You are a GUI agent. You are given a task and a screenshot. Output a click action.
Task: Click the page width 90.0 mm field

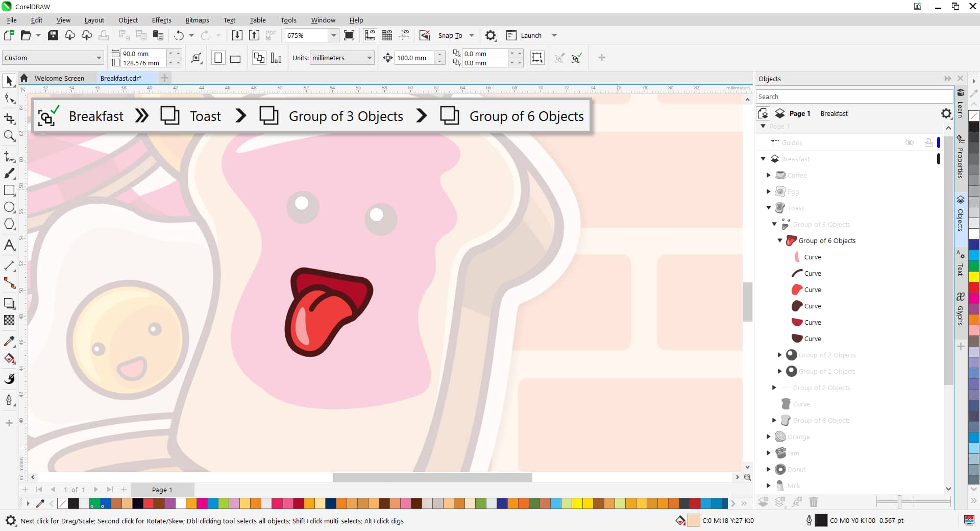pyautogui.click(x=144, y=54)
